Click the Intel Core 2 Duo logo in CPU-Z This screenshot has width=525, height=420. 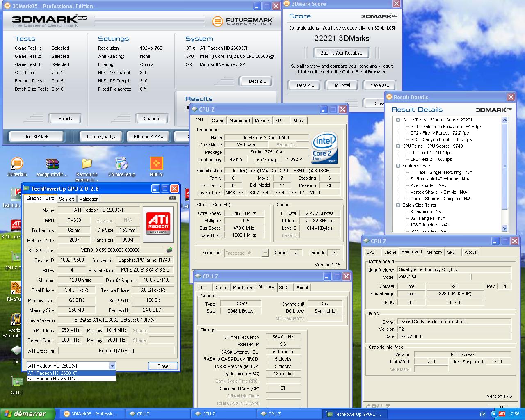(324, 148)
